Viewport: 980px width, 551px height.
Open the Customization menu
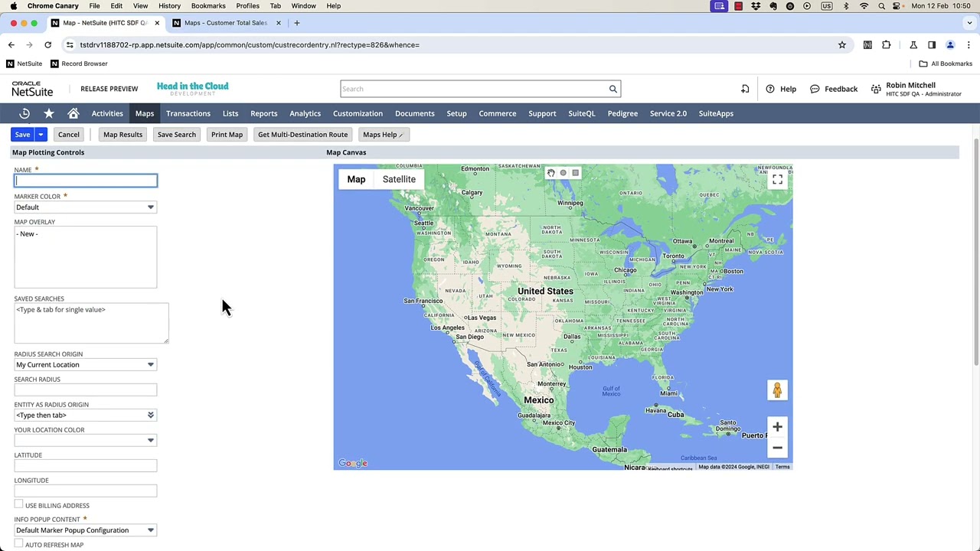(358, 113)
